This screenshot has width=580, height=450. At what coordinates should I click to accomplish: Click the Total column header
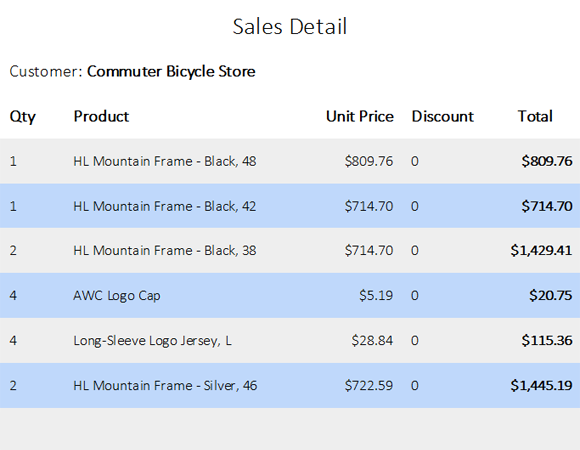coord(535,116)
